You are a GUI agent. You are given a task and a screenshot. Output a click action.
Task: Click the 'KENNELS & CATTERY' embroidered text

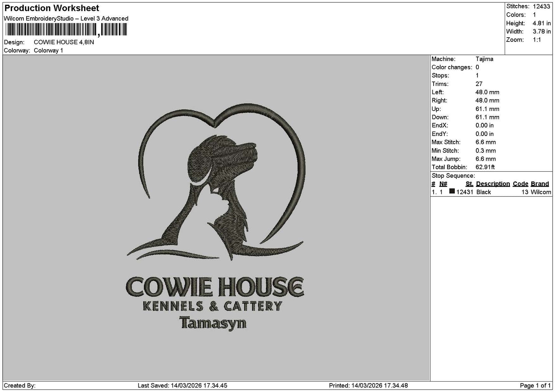click(x=212, y=306)
